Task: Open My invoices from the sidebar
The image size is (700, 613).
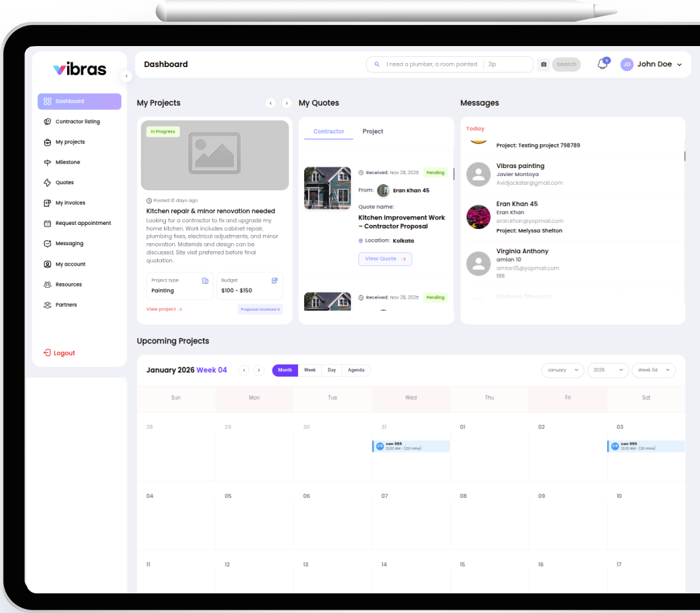Action: 47,203
